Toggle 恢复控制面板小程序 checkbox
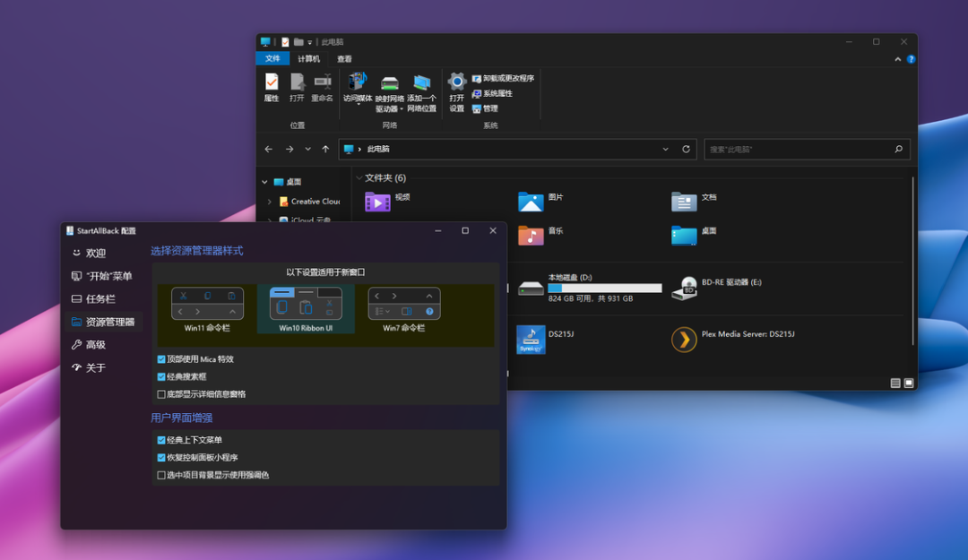Image resolution: width=968 pixels, height=560 pixels. pyautogui.click(x=161, y=458)
